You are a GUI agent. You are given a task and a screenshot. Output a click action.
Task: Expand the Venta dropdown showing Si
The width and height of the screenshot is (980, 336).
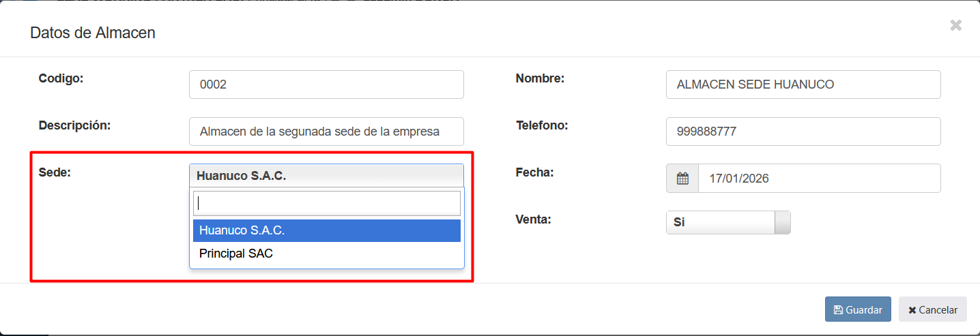pyautogui.click(x=727, y=222)
